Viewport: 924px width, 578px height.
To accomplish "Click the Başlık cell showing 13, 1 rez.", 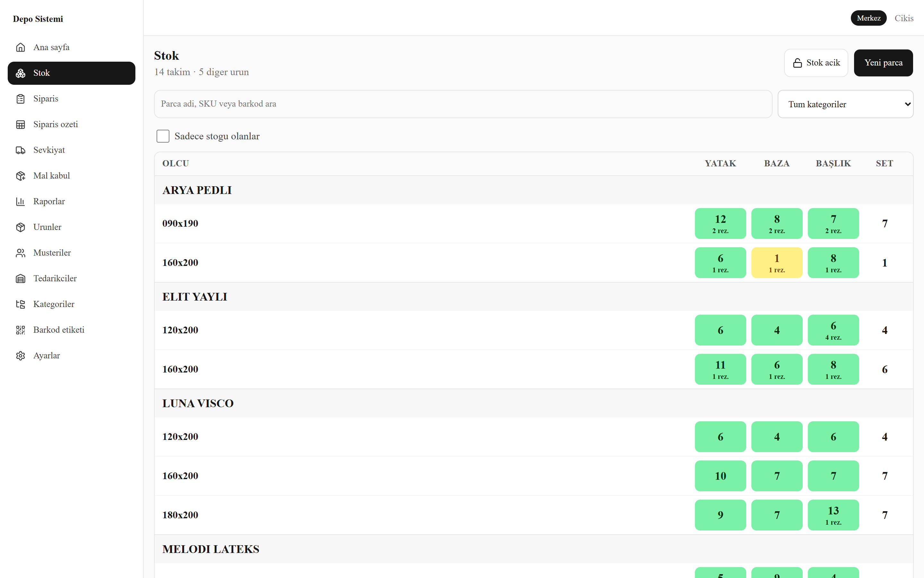I will pyautogui.click(x=833, y=515).
